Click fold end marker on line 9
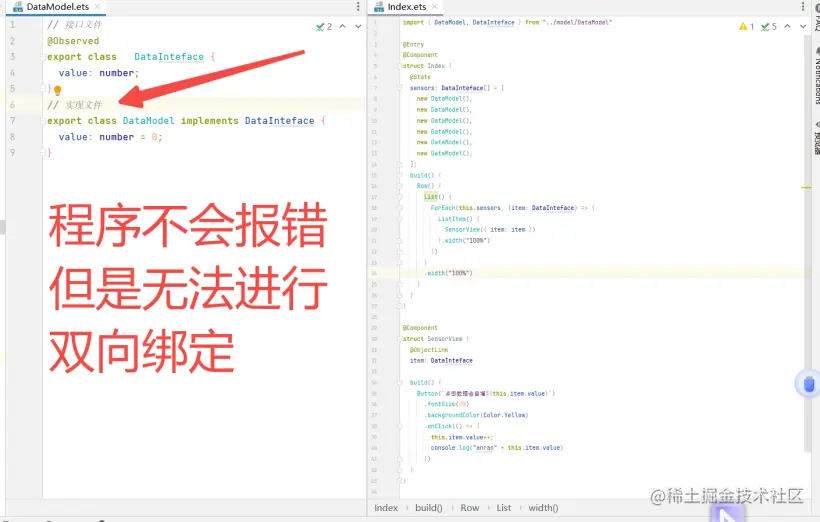 pos(44,152)
